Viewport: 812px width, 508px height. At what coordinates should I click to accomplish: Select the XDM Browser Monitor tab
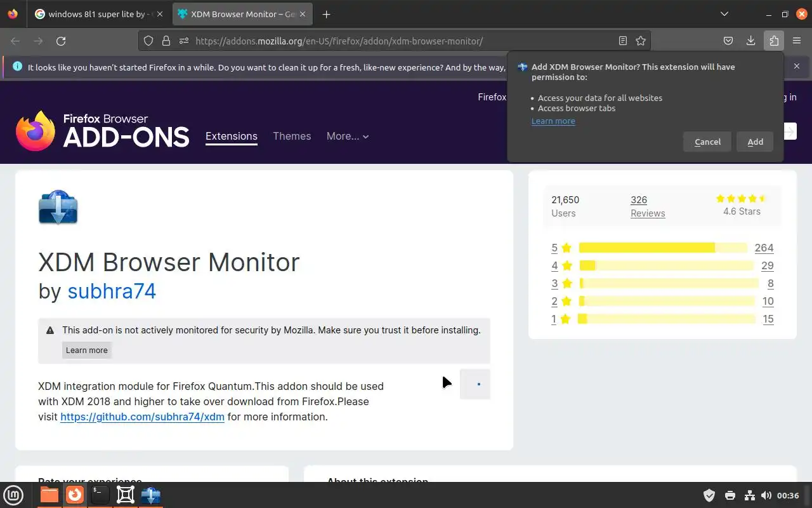tap(241, 14)
